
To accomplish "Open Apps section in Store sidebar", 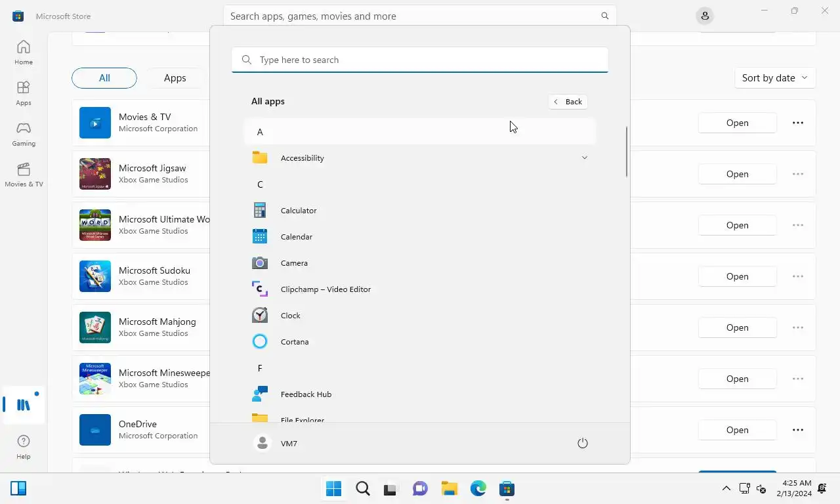I will coord(24,93).
